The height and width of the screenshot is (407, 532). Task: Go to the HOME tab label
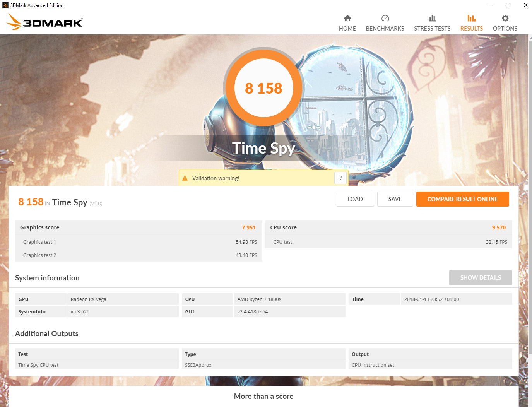pyautogui.click(x=347, y=29)
